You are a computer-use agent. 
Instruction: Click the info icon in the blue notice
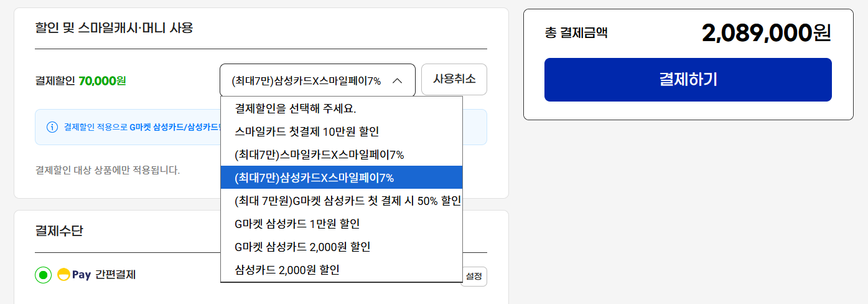point(52,127)
